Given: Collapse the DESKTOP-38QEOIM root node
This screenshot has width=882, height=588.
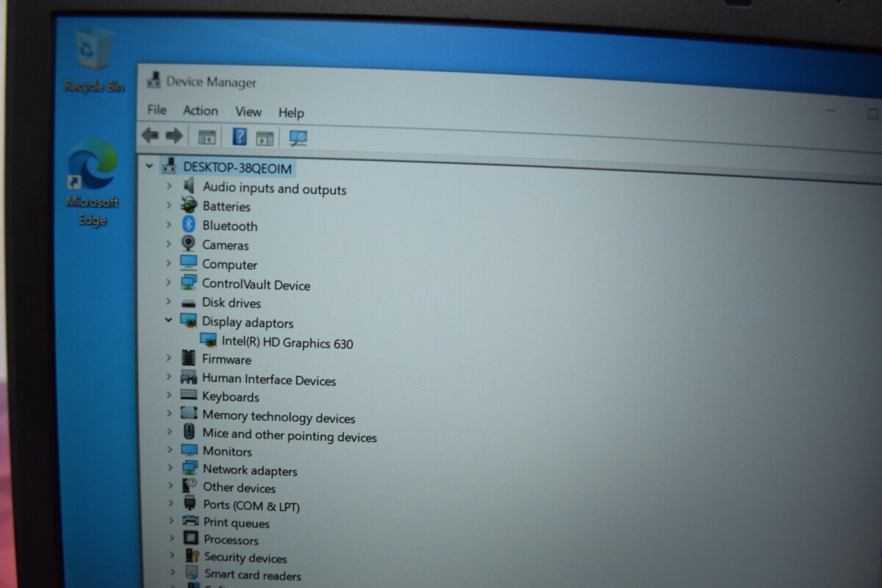Looking at the screenshot, I should pyautogui.click(x=150, y=166).
